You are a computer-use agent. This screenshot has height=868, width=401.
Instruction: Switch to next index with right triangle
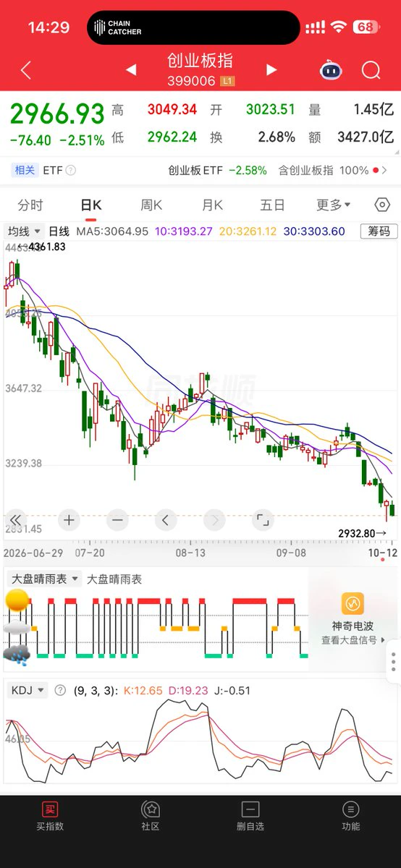(x=271, y=69)
